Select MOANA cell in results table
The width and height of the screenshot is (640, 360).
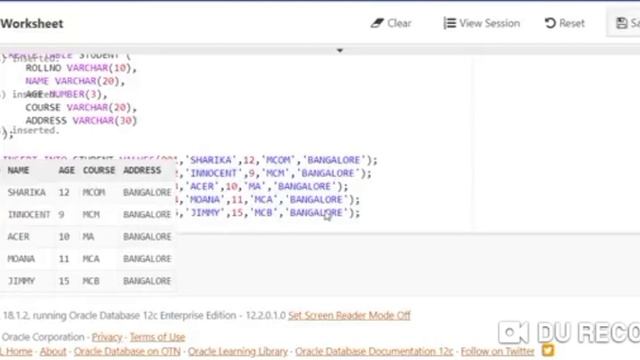(21, 259)
